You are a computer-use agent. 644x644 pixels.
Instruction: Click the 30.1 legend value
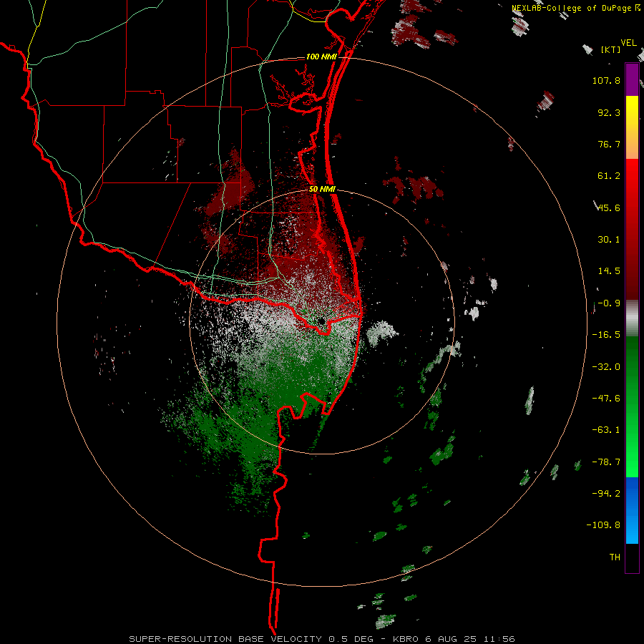point(609,240)
